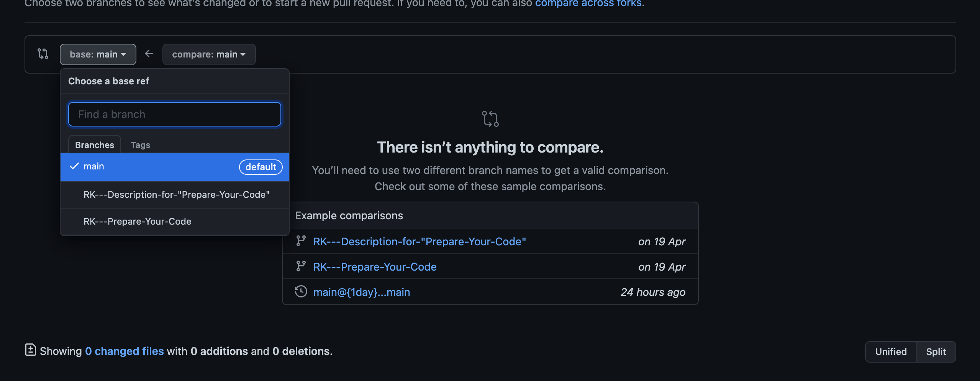This screenshot has height=381, width=980.
Task: Click the diff file icon beside Showing changed files
Action: click(x=30, y=350)
